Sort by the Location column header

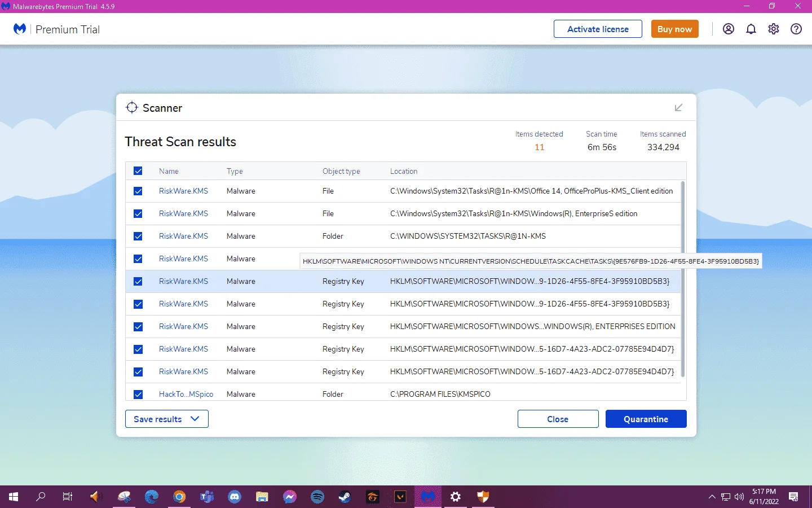[x=404, y=171]
